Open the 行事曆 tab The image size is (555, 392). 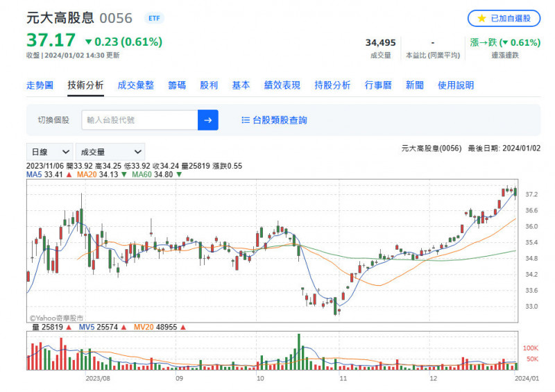click(x=378, y=85)
